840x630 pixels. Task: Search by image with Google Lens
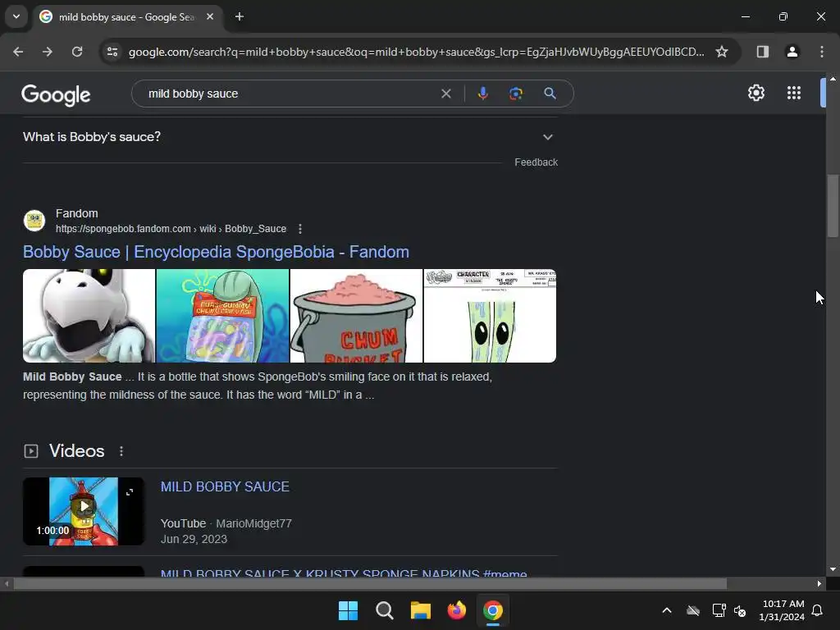pyautogui.click(x=515, y=94)
